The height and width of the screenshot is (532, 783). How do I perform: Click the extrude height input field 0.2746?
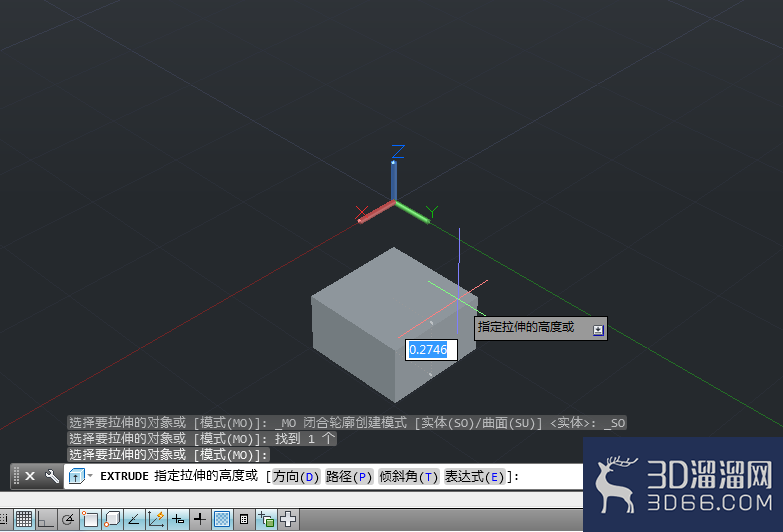431,350
